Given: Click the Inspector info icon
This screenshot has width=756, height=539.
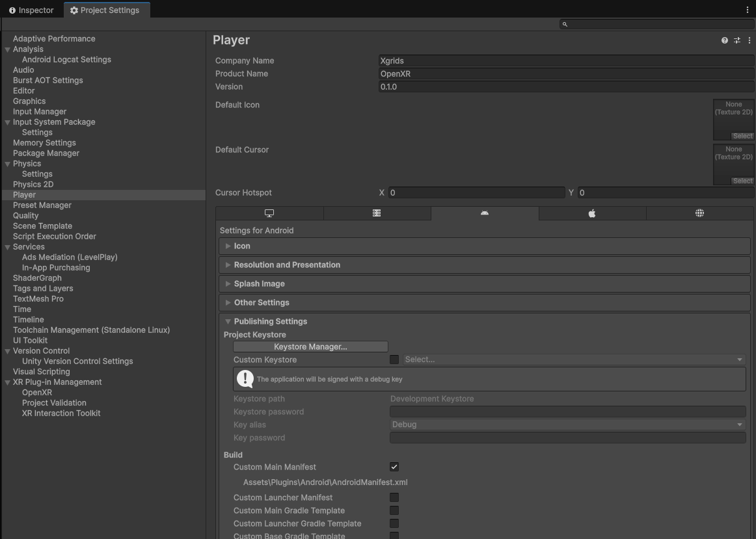Looking at the screenshot, I should (x=12, y=10).
